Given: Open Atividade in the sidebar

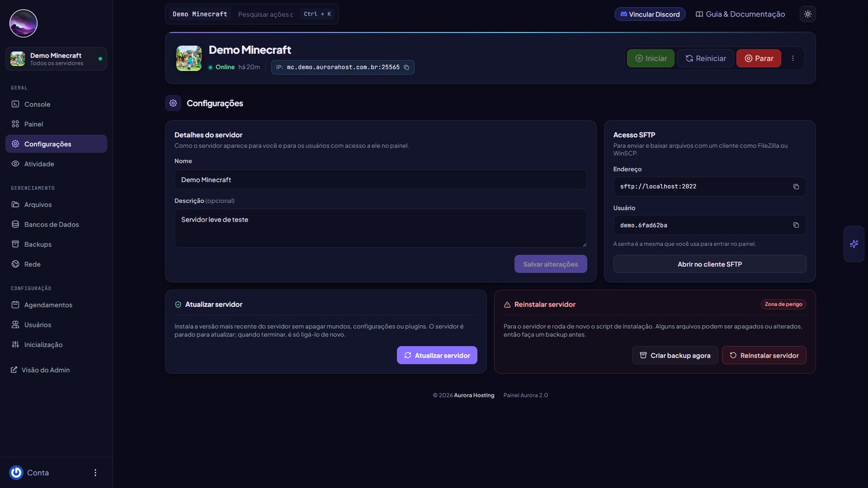Looking at the screenshot, I should tap(56, 164).
